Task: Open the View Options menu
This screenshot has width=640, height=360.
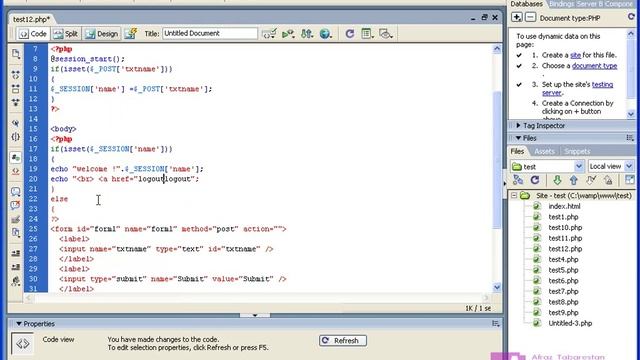Action: pyautogui.click(x=367, y=34)
